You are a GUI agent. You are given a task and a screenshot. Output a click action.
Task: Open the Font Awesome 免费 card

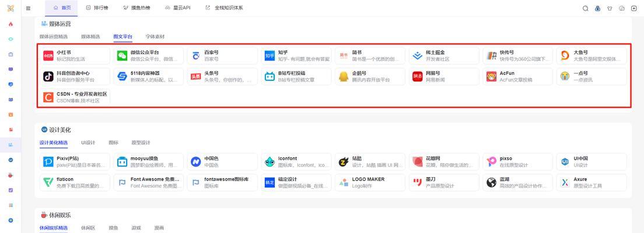click(149, 182)
